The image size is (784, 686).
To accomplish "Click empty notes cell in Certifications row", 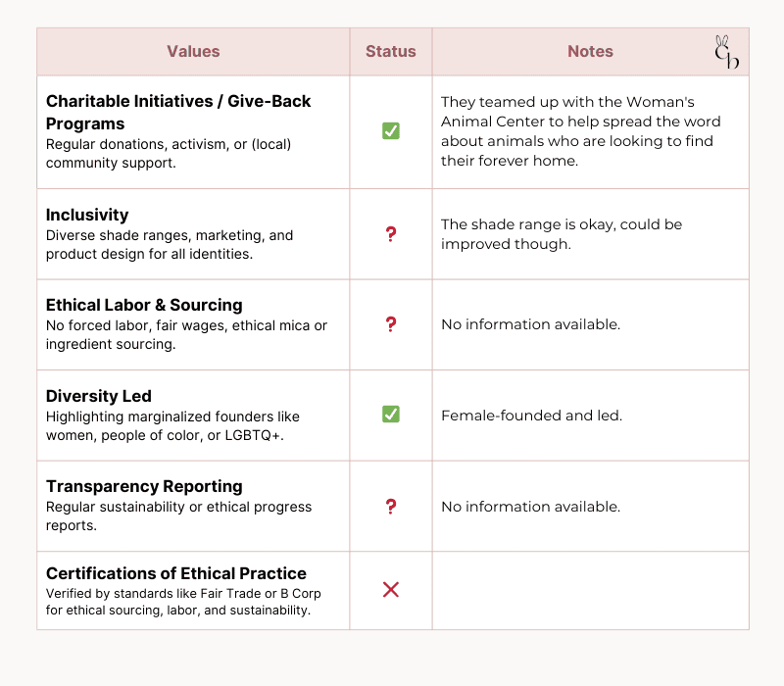I will [x=591, y=591].
